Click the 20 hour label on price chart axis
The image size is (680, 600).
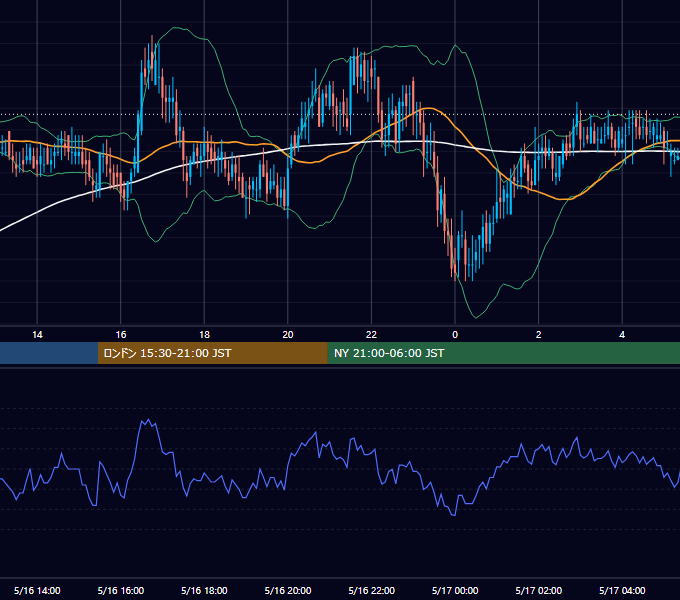coord(288,335)
